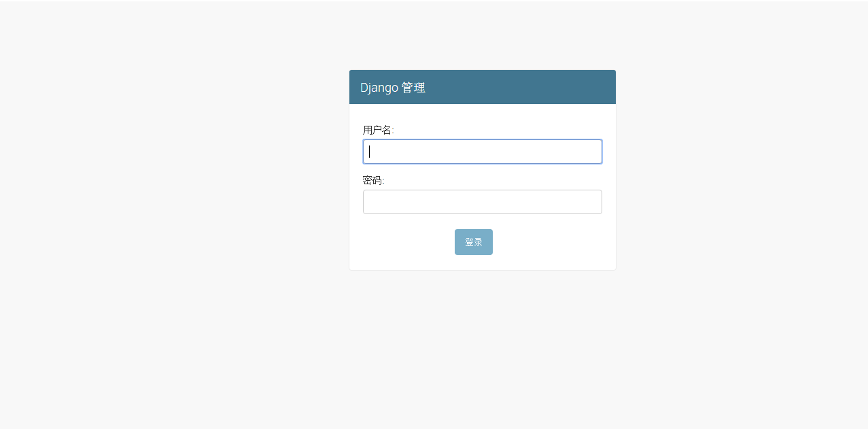The image size is (868, 429).
Task: Click the word Django in the header
Action: [x=379, y=88]
